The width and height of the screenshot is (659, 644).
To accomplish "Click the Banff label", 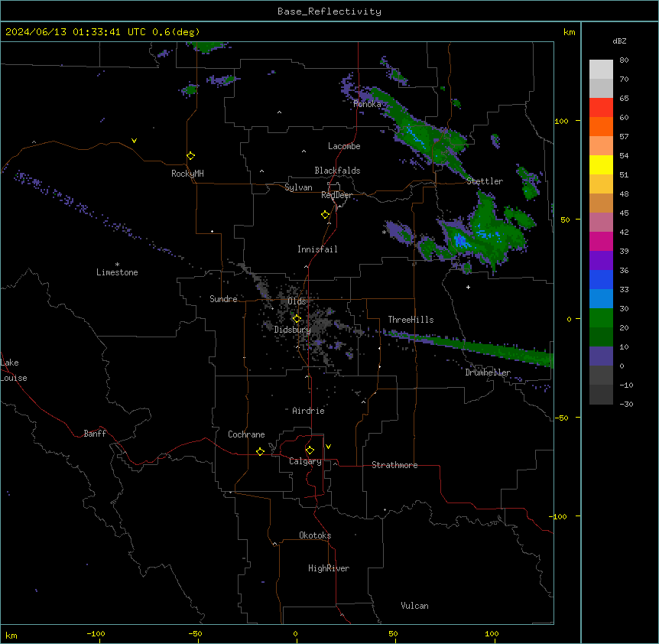I will pos(95,434).
